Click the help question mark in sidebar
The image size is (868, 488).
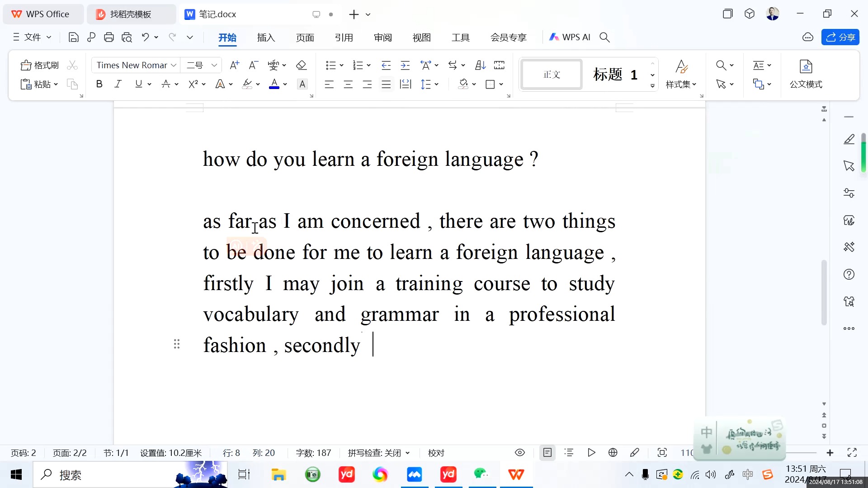(x=849, y=274)
